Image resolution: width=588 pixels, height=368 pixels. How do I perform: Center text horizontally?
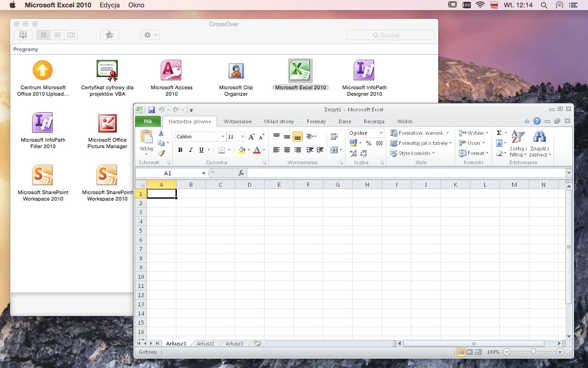point(287,150)
